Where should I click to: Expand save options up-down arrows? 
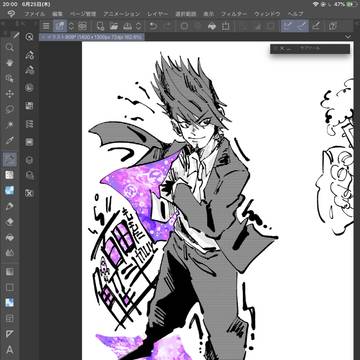coord(138,26)
